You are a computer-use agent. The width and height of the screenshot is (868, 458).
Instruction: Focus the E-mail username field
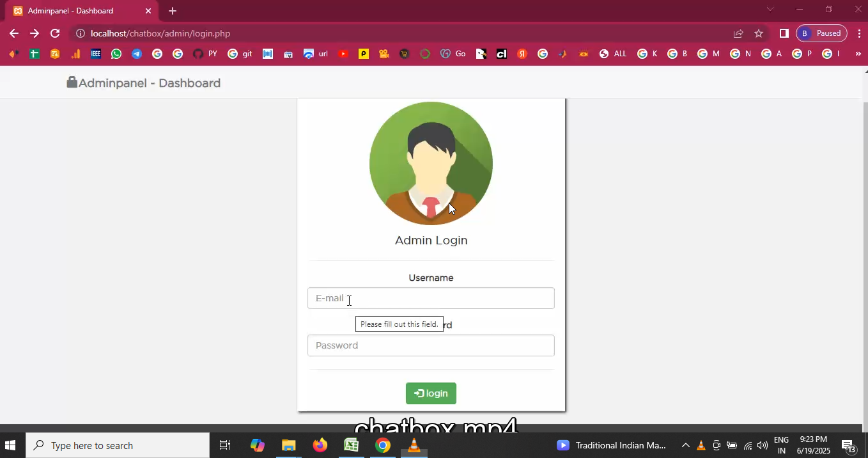[431, 298]
